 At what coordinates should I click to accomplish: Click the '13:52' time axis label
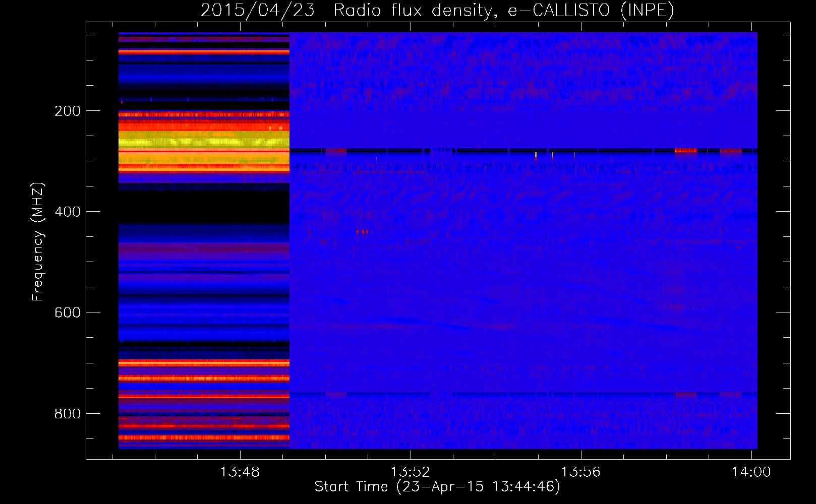tap(411, 472)
